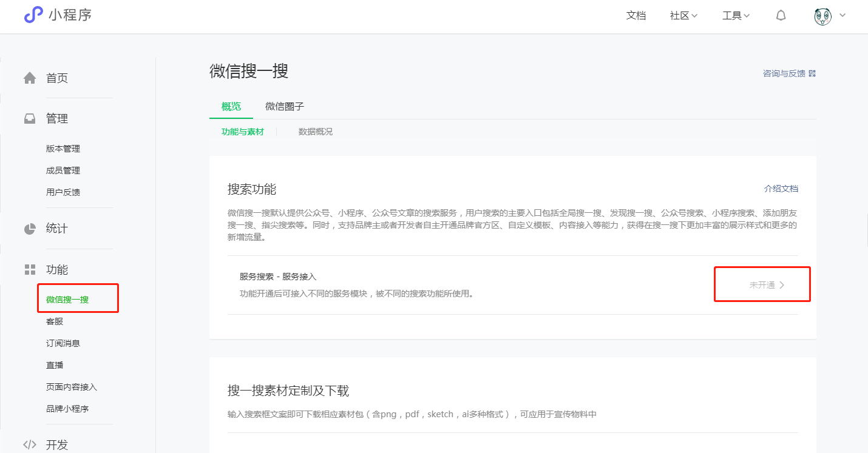Open 成员管理 in the sidebar
The image size is (868, 453).
(63, 170)
